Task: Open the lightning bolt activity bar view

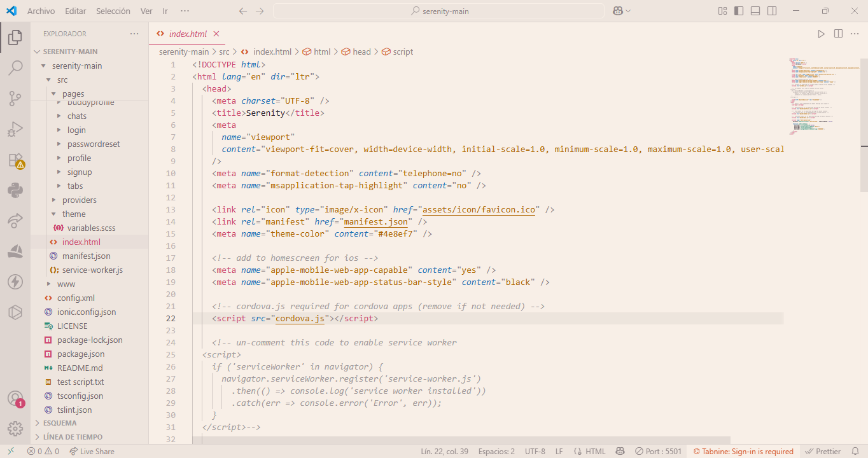Action: coord(15,282)
